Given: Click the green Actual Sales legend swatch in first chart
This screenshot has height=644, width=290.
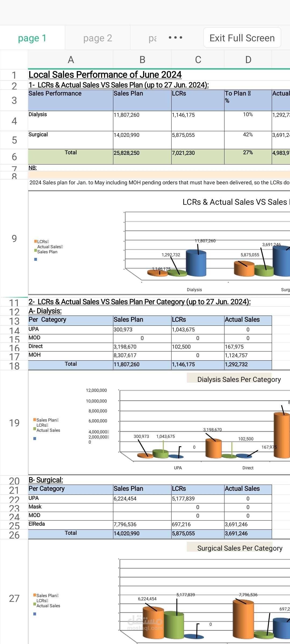Looking at the screenshot, I should coord(35,250).
